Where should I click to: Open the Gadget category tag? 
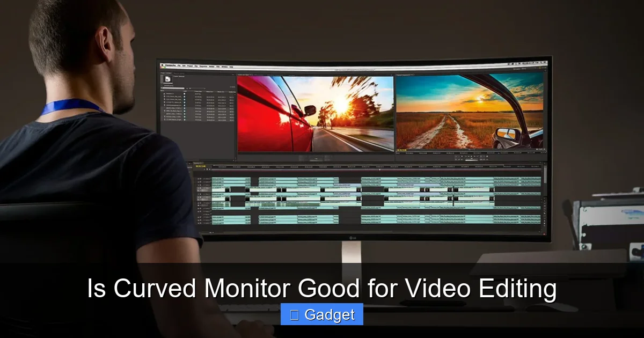click(322, 314)
